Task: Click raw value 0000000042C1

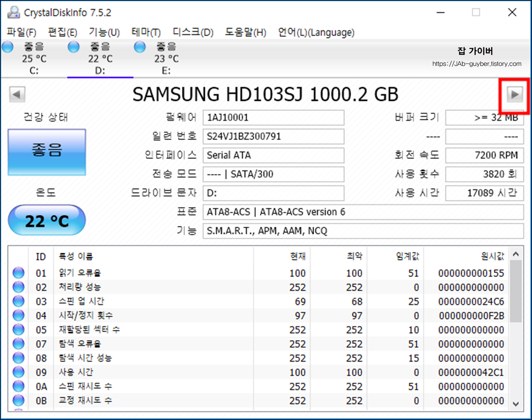Action: pyautogui.click(x=471, y=372)
